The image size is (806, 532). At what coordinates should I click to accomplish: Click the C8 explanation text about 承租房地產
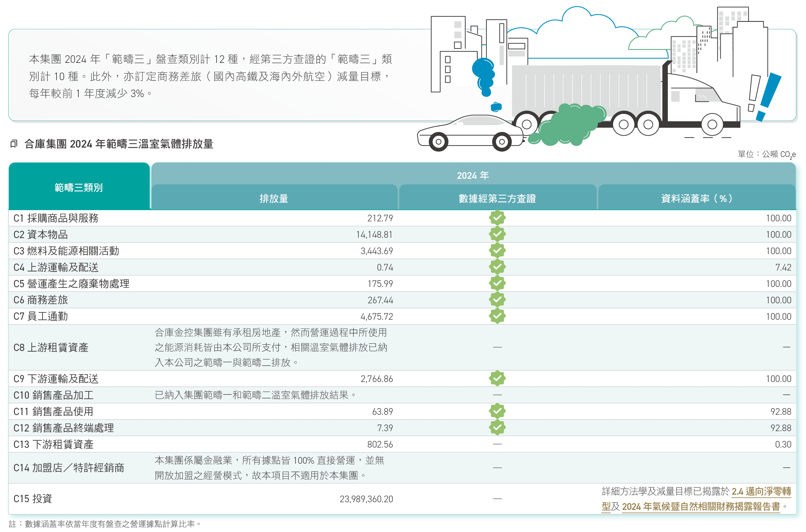(x=271, y=347)
